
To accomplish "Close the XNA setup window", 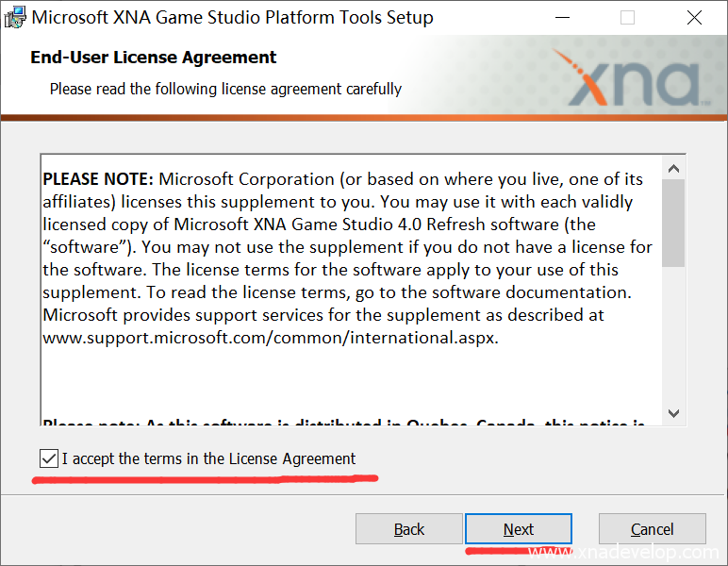I will tap(694, 17).
